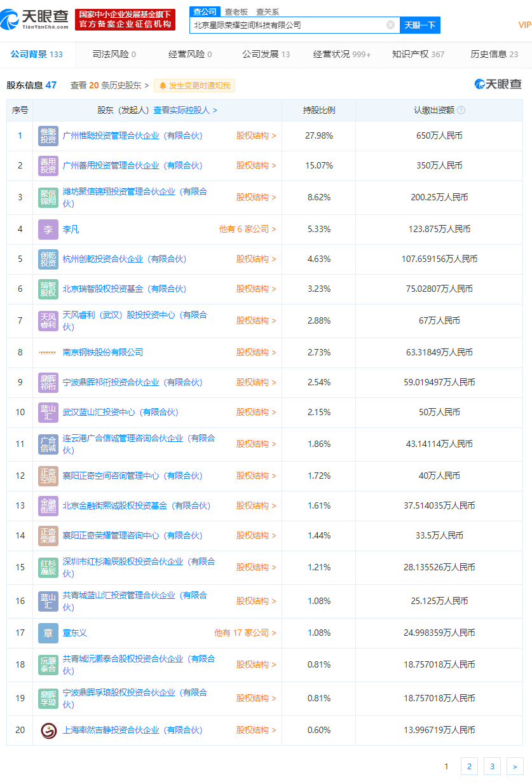The height and width of the screenshot is (782, 532).
Task: Open 聚信锦翔 shareholder logo icon
Action: (x=48, y=197)
